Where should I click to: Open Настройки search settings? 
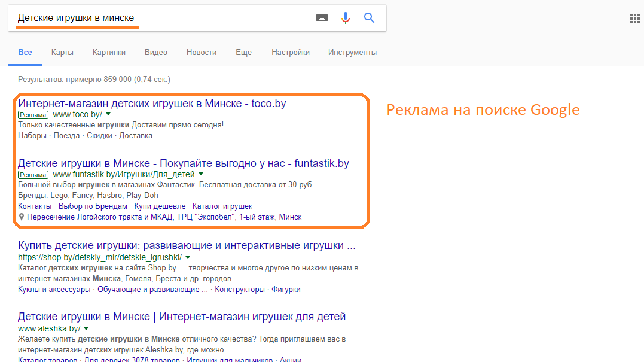pyautogui.click(x=291, y=52)
